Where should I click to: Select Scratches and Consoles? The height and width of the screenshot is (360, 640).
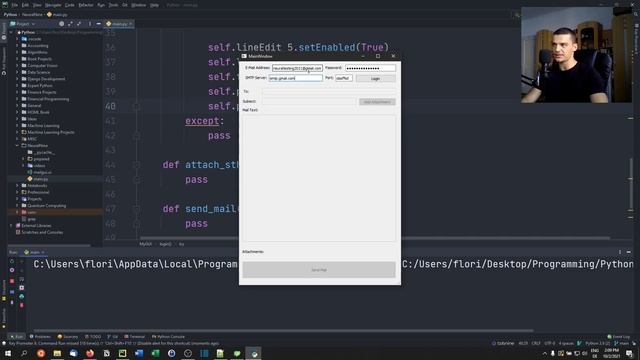pos(42,232)
